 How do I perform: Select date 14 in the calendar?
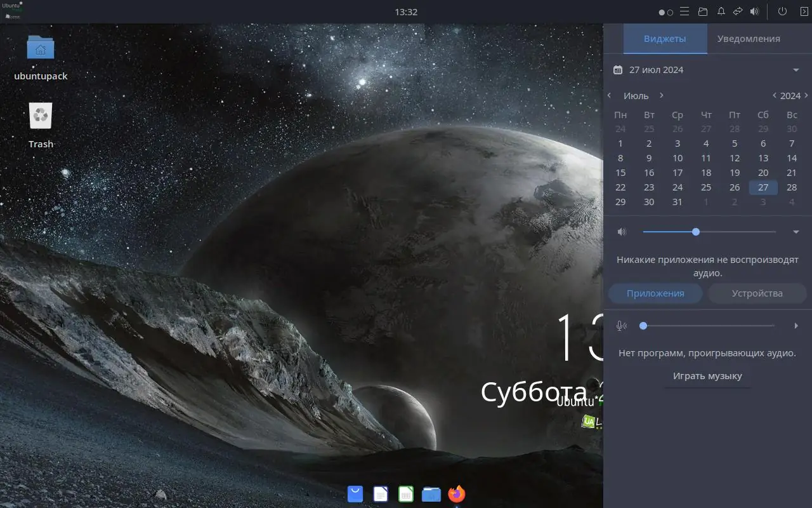coord(792,158)
